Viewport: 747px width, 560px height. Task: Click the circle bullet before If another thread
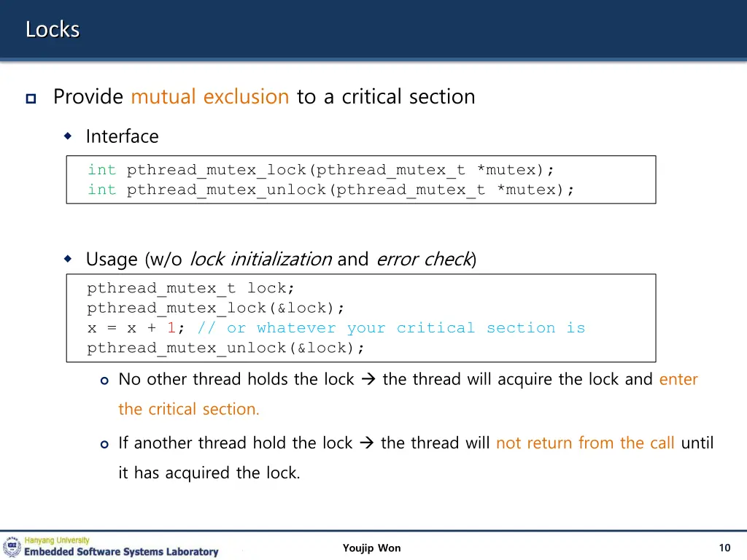coord(104,444)
